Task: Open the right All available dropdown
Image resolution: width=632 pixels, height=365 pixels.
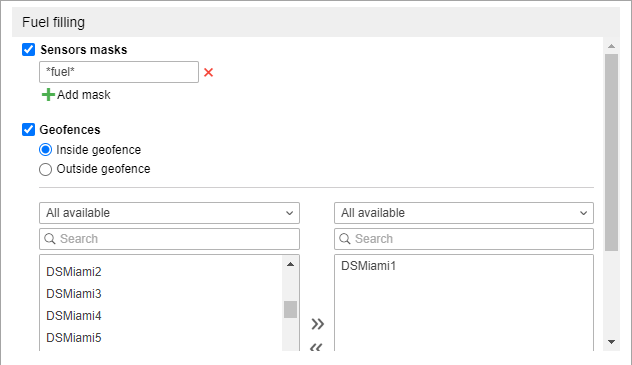Action: click(464, 213)
